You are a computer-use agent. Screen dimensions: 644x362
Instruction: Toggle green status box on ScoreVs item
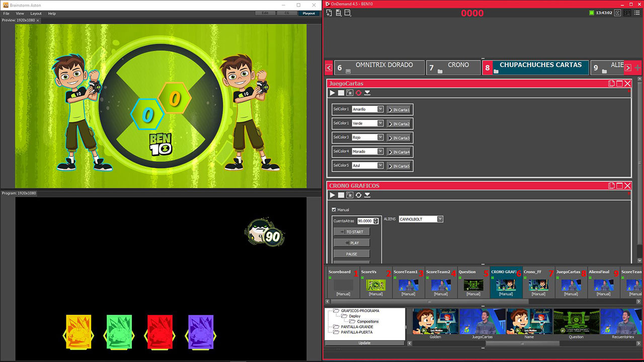pyautogui.click(x=362, y=278)
